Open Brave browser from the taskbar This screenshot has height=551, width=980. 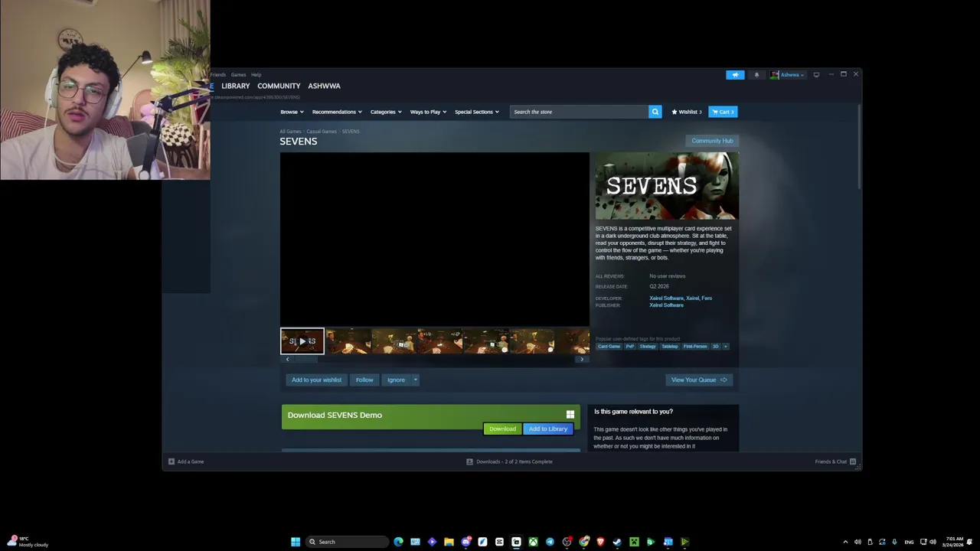click(x=600, y=542)
